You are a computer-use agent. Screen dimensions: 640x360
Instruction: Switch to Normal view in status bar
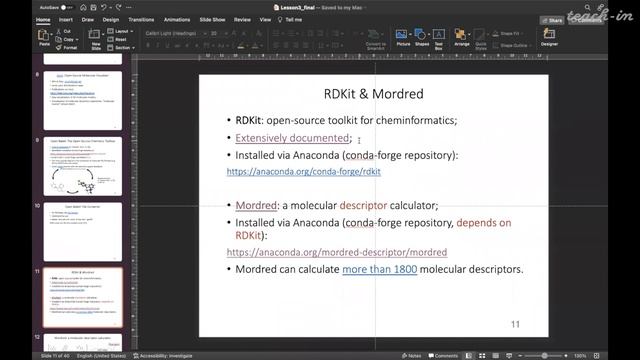point(469,356)
